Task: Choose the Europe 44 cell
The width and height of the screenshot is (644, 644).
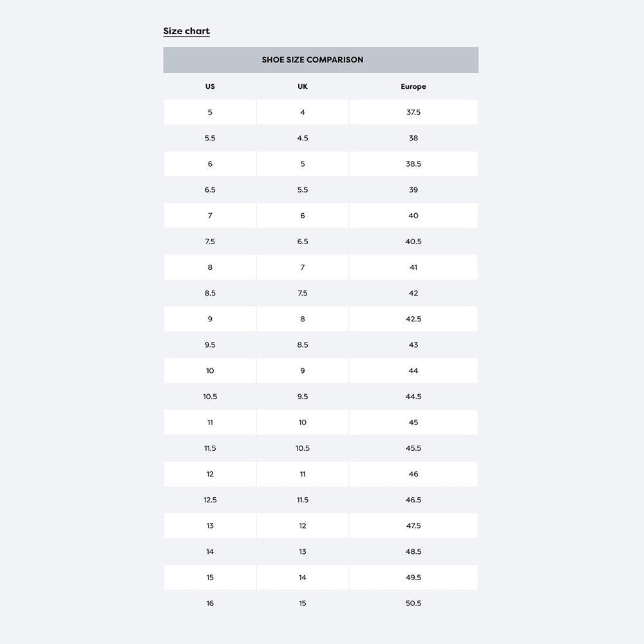Action: (x=413, y=371)
